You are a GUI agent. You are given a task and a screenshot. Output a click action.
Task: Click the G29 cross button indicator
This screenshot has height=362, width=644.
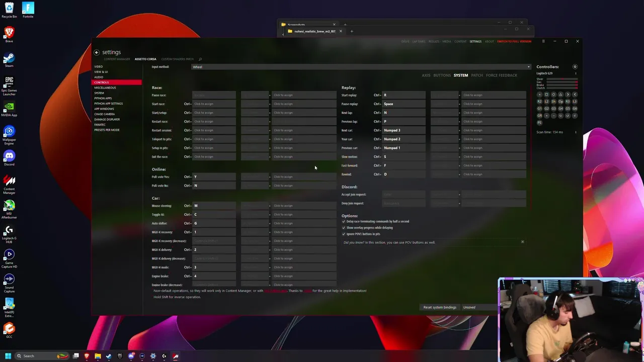pyautogui.click(x=539, y=95)
